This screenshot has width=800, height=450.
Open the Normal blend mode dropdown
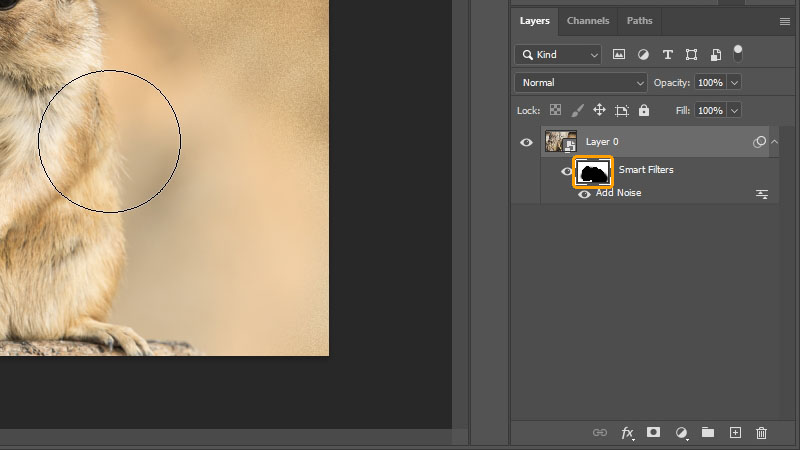pos(581,83)
